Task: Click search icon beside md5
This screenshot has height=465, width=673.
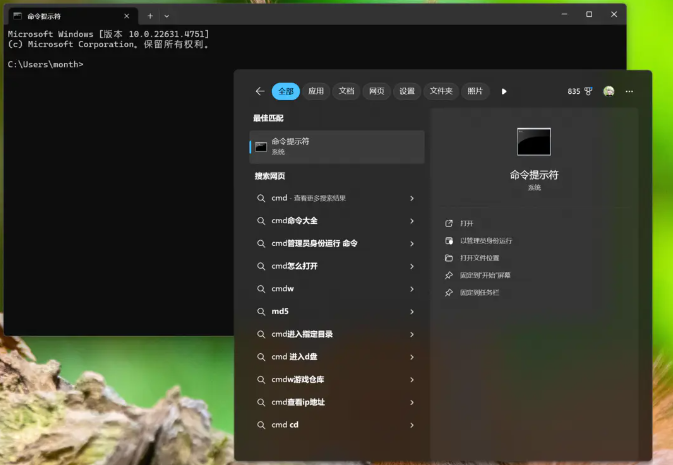Action: coord(261,312)
